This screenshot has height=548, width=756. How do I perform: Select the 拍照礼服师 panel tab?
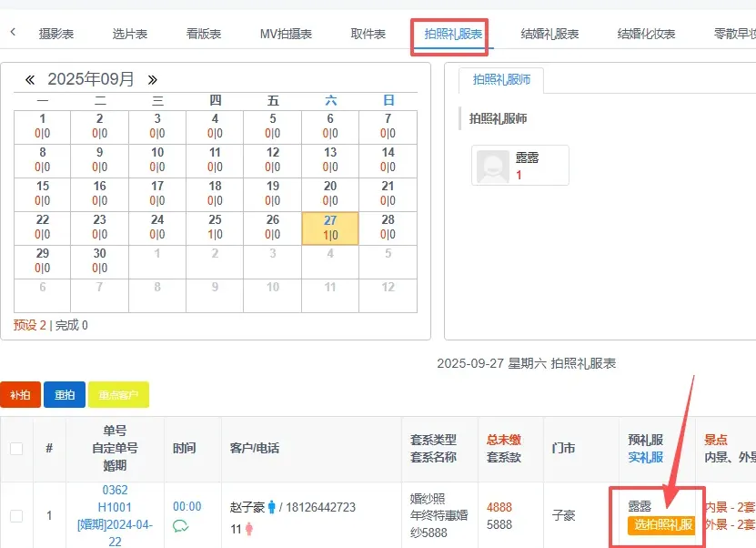[500, 80]
